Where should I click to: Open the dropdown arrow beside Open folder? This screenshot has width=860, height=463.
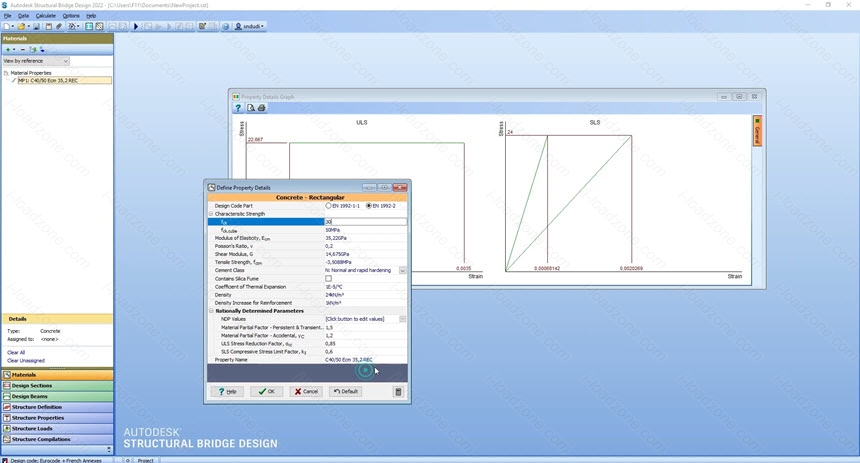(29, 26)
